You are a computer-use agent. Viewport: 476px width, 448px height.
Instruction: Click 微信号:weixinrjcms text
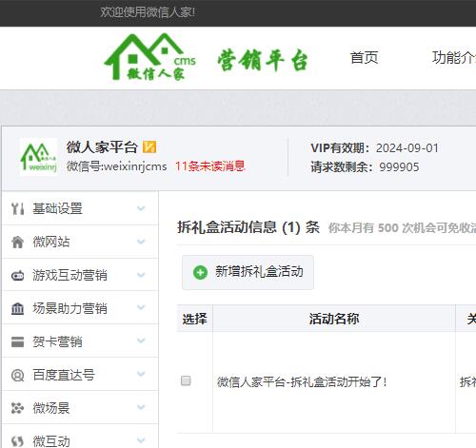[116, 166]
